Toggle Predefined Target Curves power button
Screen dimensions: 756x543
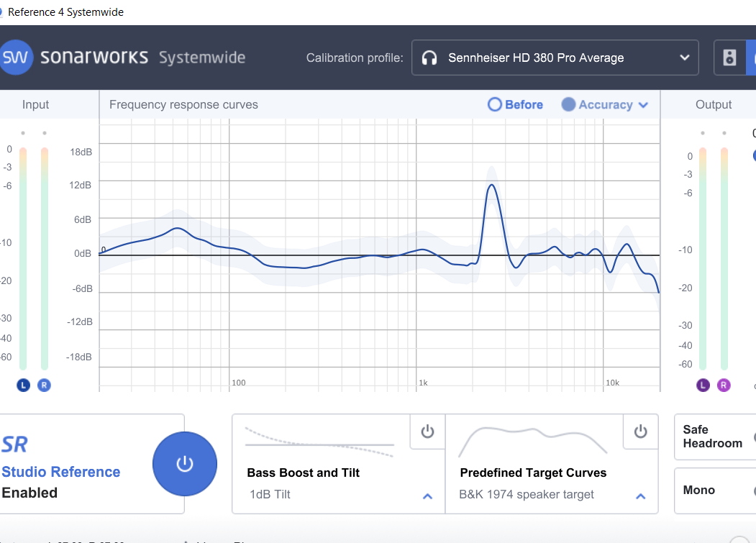[640, 431]
